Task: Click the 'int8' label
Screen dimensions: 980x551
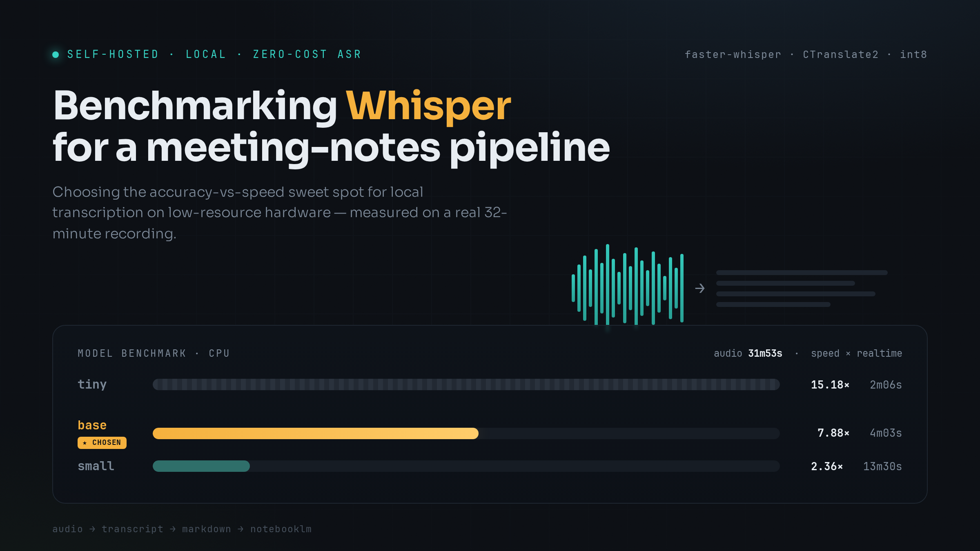Action: 913,55
